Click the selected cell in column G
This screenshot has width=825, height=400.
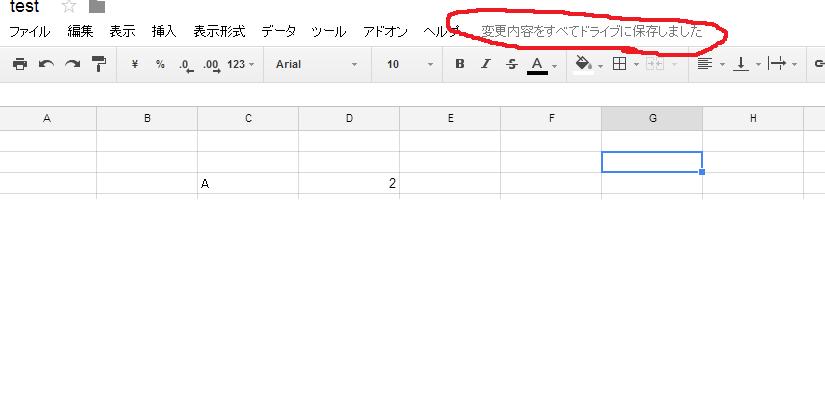tap(652, 162)
